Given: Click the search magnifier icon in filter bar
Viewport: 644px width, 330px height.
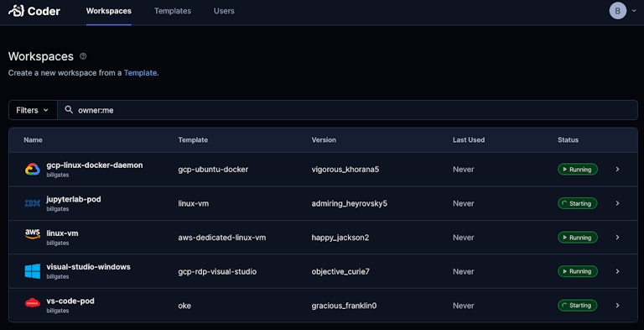Looking at the screenshot, I should [69, 110].
